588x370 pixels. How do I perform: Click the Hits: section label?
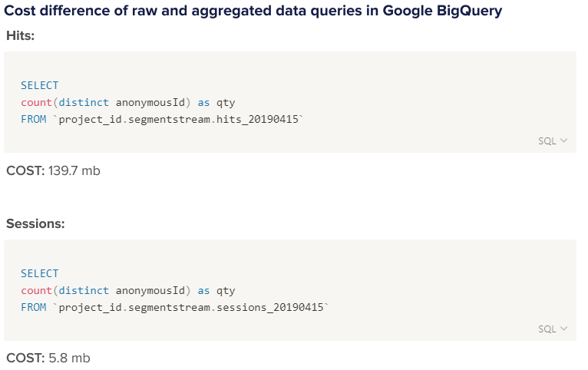tap(20, 35)
